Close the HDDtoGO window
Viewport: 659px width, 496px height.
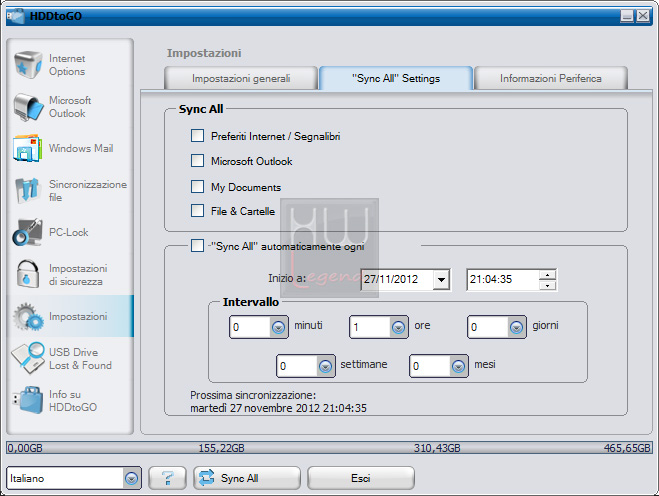pos(643,16)
